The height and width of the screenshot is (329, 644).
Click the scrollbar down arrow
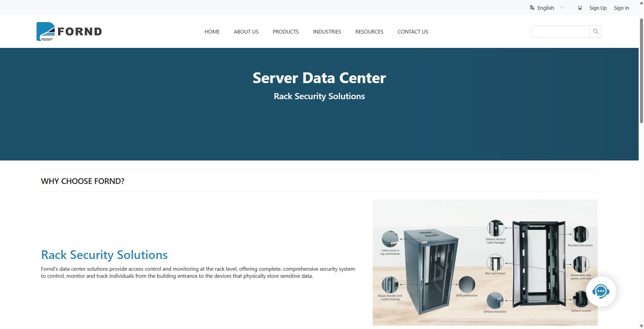641,325
